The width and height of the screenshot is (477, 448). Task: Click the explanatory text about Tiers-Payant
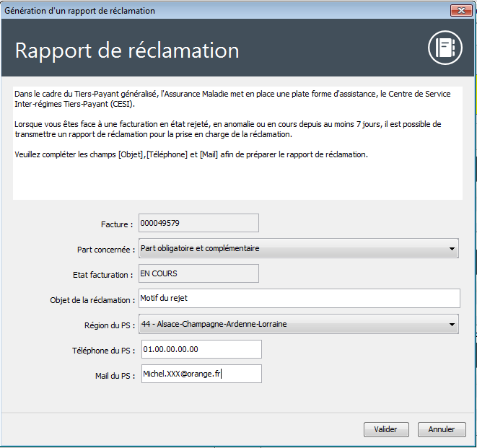click(x=231, y=124)
